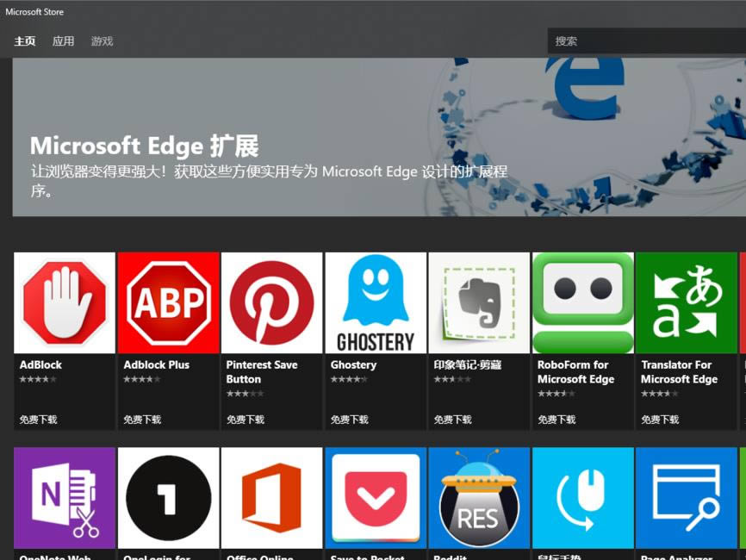The width and height of the screenshot is (746, 560).
Task: Open the Reddit RES extension tile
Action: tap(479, 497)
